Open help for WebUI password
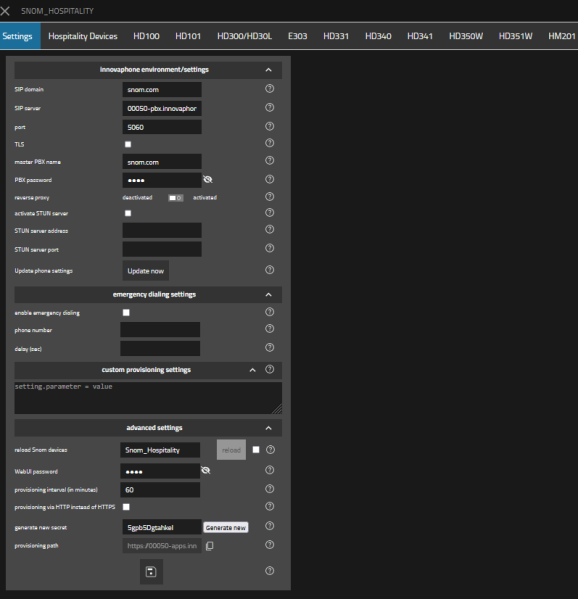The image size is (578, 599). pyautogui.click(x=269, y=470)
